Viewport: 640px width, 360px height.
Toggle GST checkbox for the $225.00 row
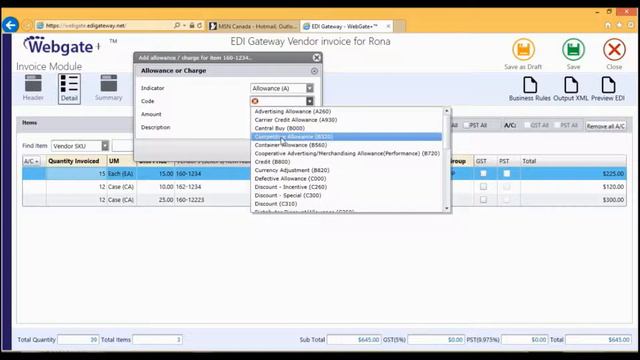[x=483, y=173]
